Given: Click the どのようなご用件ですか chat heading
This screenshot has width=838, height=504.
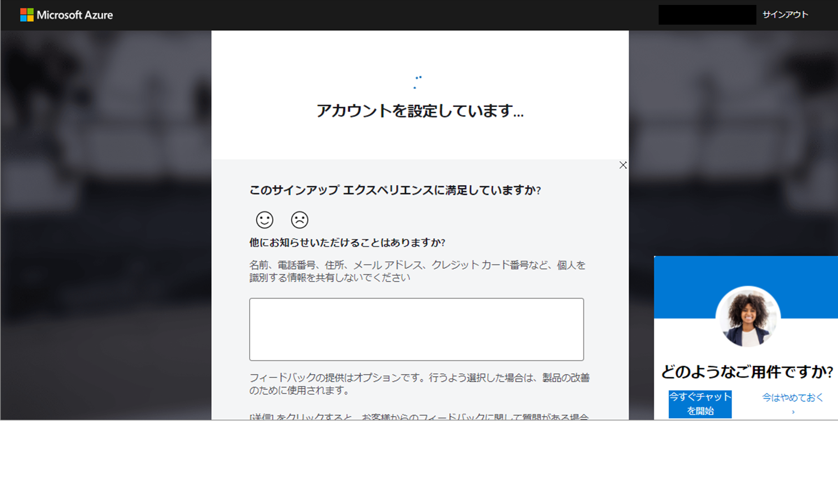Looking at the screenshot, I should coord(747,371).
